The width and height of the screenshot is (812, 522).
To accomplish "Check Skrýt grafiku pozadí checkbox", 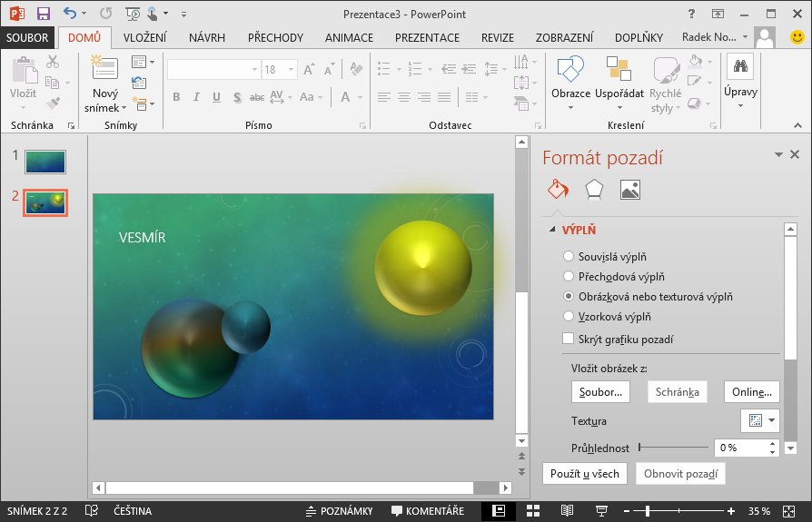I will [x=568, y=339].
